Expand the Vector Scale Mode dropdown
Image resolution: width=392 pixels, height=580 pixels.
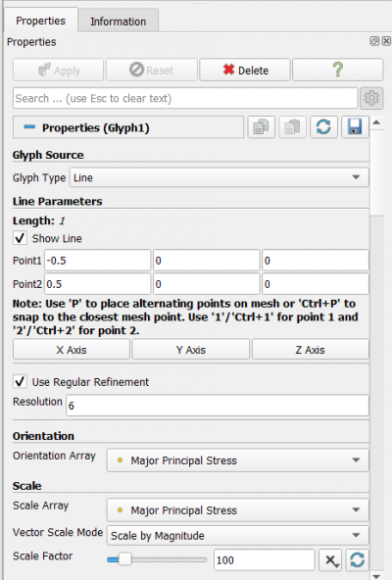coord(237,535)
